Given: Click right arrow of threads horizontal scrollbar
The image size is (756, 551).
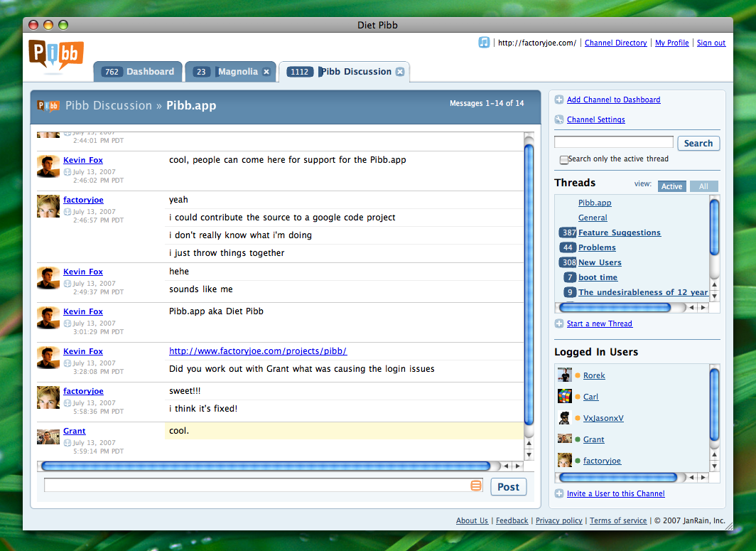Looking at the screenshot, I should click(x=703, y=307).
